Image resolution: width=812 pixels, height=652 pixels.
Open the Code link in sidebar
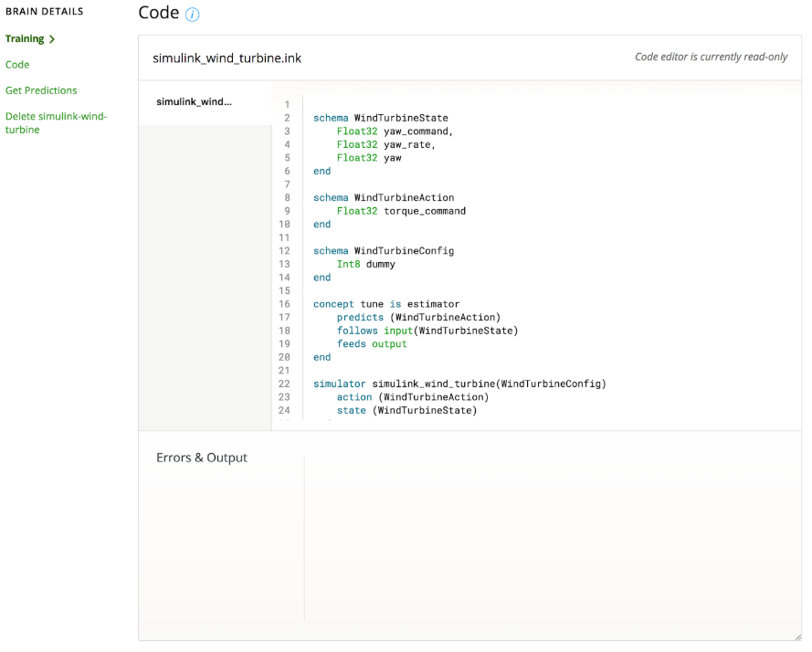tap(17, 65)
